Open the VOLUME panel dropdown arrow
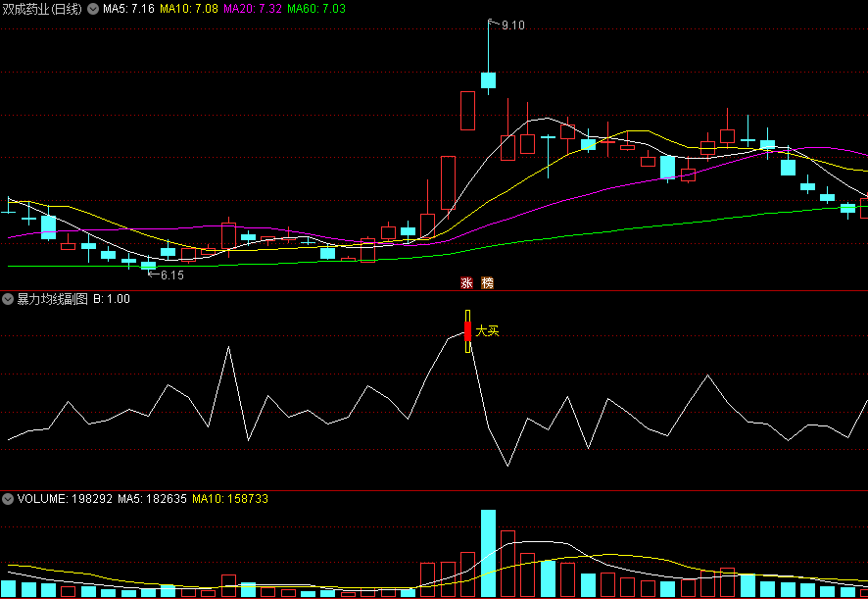Image resolution: width=868 pixels, height=599 pixels. click(8, 499)
